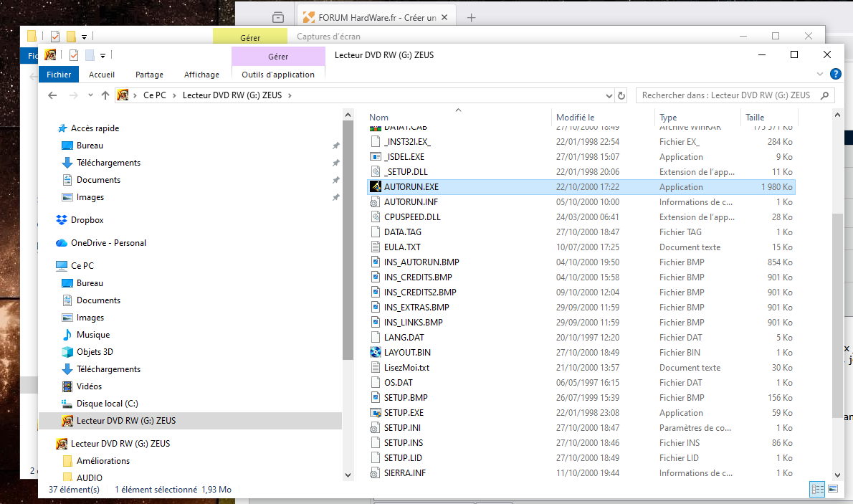Click the file list vertical scrollbar
The width and height of the screenshot is (853, 504).
tap(838, 315)
